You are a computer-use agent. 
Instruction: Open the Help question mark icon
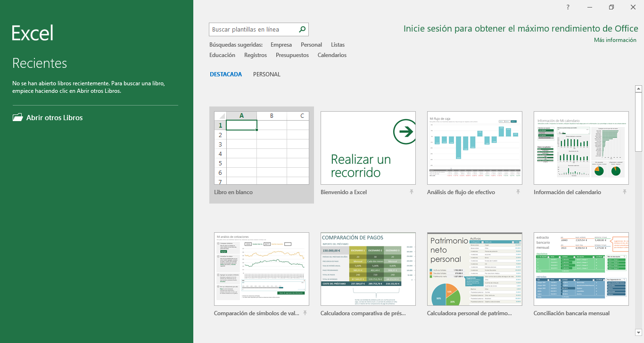568,7
